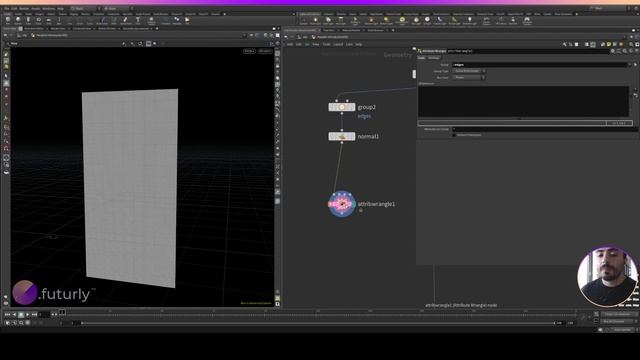
Task: Add a Gamepad Camera from the shelf
Action: tap(527, 20)
